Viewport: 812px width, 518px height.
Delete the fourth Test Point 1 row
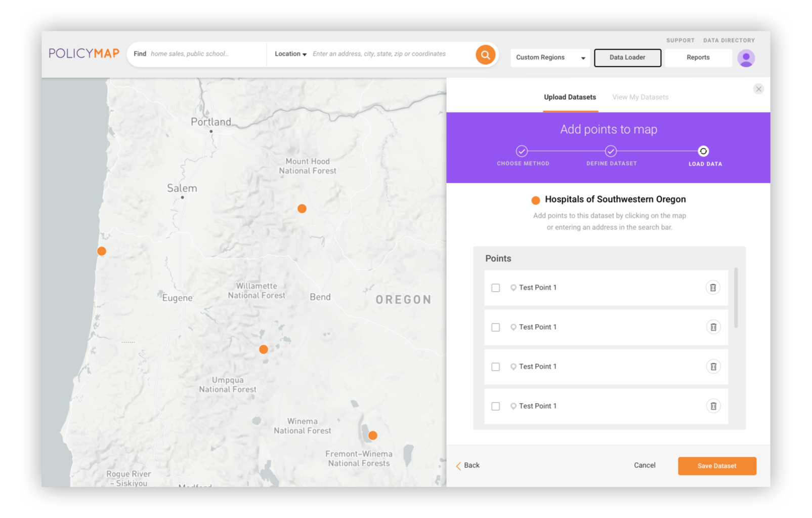(713, 406)
